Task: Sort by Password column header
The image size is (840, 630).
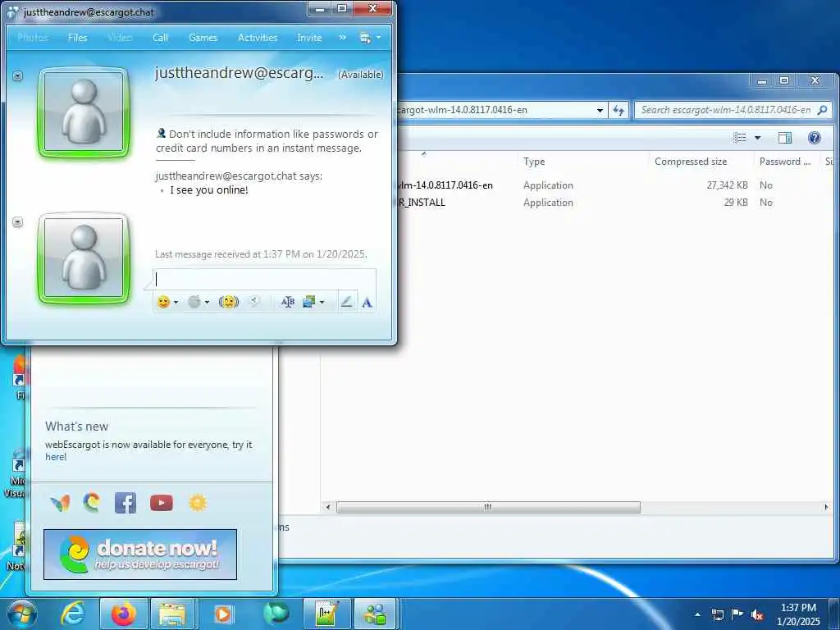Action: pyautogui.click(x=787, y=162)
